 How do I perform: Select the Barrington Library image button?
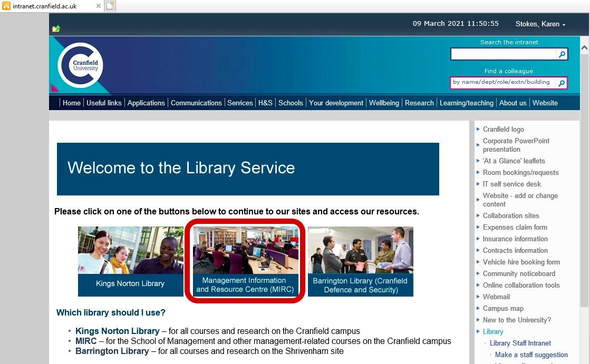point(361,261)
